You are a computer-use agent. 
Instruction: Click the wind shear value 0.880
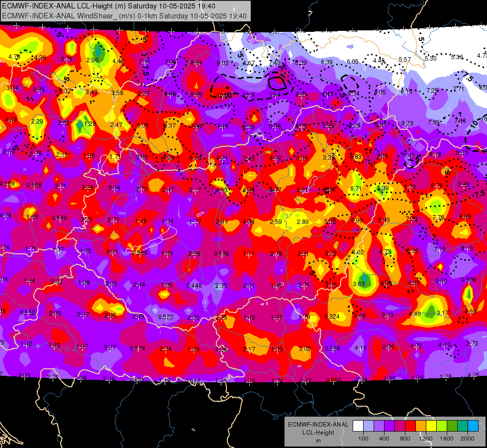[x=59, y=218]
